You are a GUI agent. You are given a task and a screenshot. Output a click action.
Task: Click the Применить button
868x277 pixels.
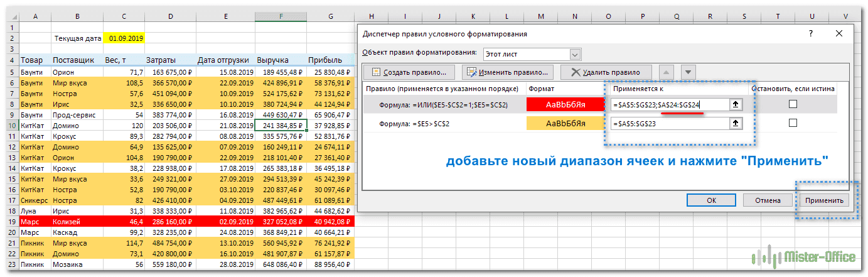[x=824, y=200]
